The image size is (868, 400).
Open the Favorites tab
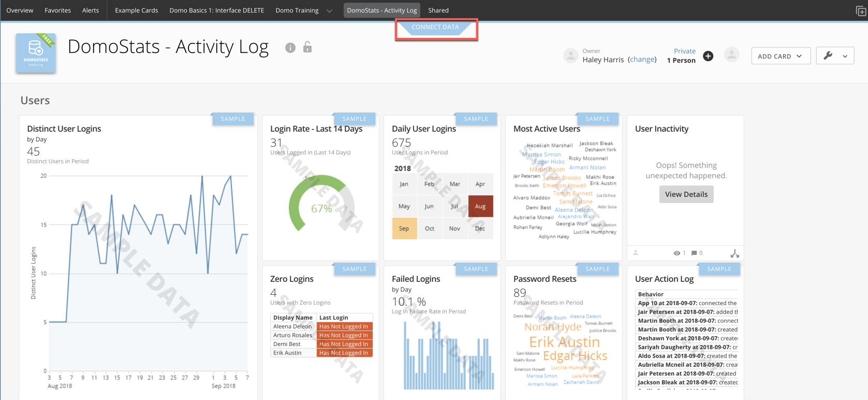pyautogui.click(x=57, y=10)
